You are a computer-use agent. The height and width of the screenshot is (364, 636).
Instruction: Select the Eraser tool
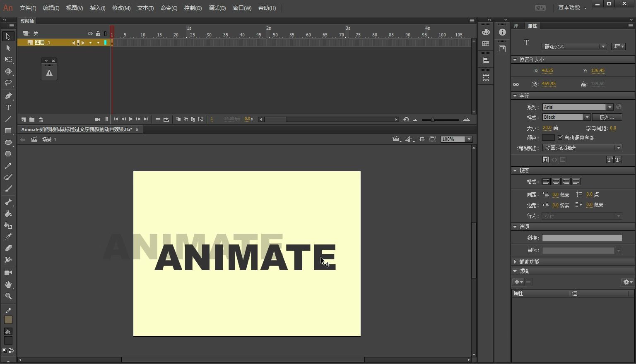tap(8, 249)
